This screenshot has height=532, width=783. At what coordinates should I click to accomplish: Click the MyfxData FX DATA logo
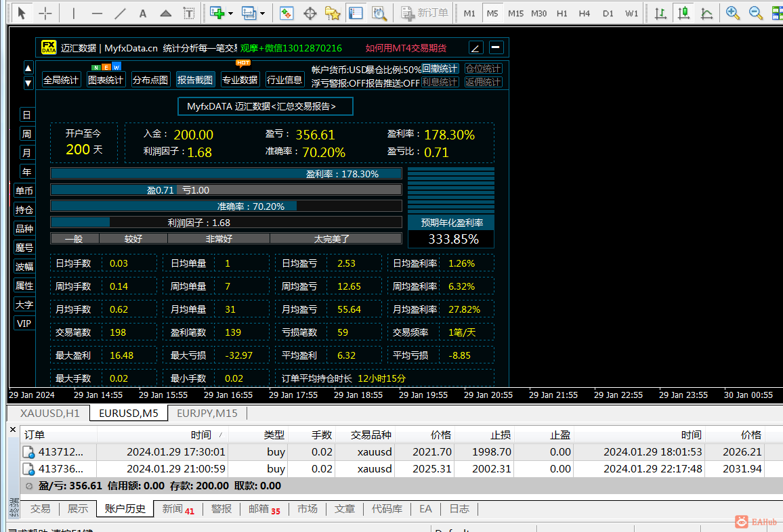point(49,47)
